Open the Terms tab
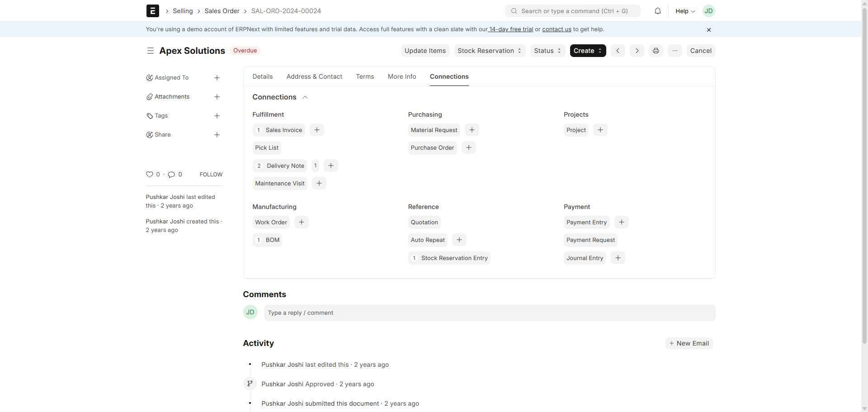Image resolution: width=868 pixels, height=412 pixels. tap(365, 76)
